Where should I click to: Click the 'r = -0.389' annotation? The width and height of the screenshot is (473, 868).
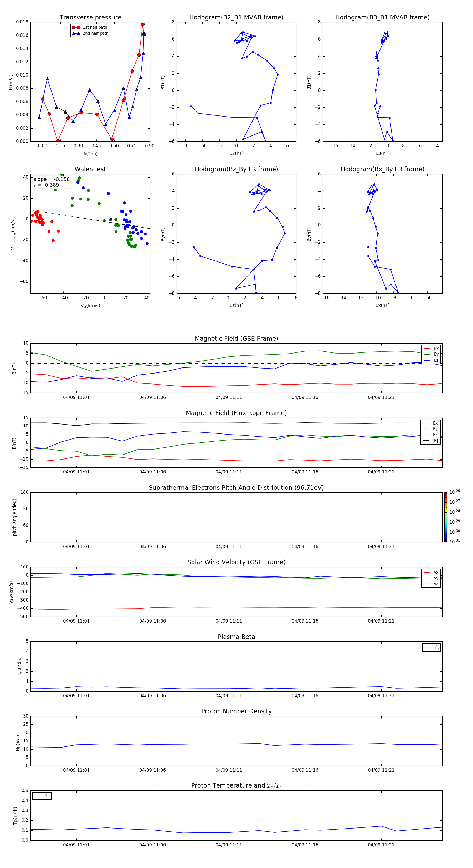pos(47,185)
